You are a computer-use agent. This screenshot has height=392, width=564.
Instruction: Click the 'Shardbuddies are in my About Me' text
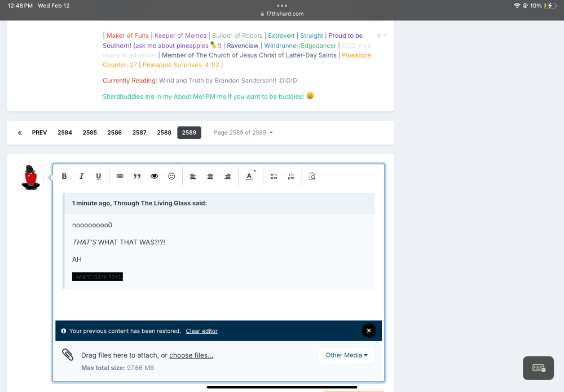pos(203,96)
